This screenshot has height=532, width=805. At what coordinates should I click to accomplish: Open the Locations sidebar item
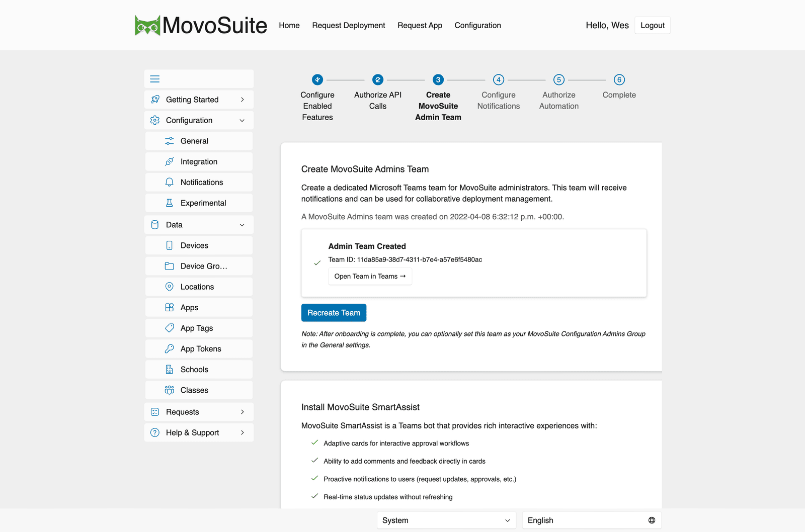tap(199, 287)
